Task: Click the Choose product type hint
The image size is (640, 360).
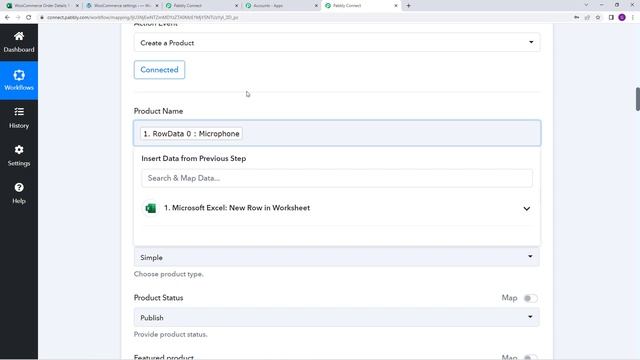Action: [169, 274]
